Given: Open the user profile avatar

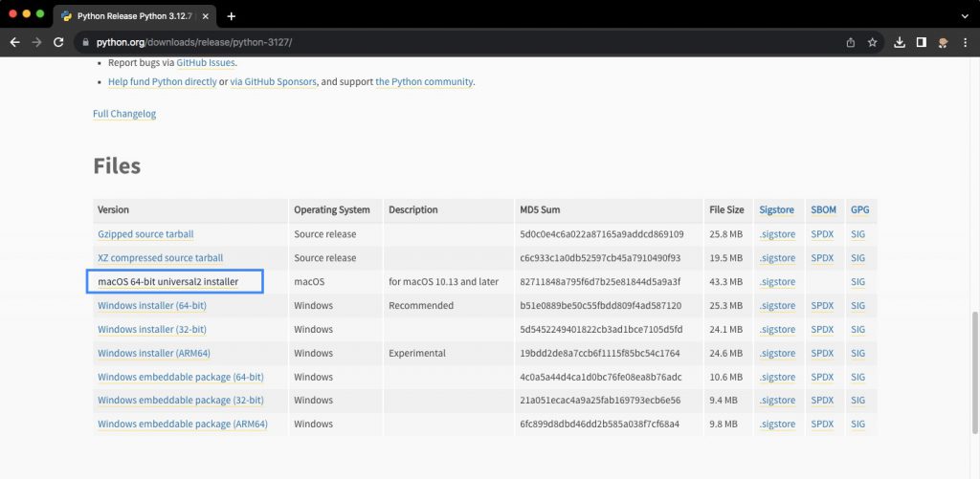Looking at the screenshot, I should [x=943, y=42].
